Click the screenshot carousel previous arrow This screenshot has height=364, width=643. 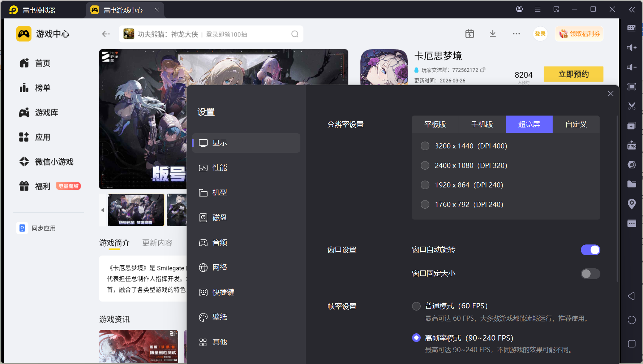click(103, 210)
